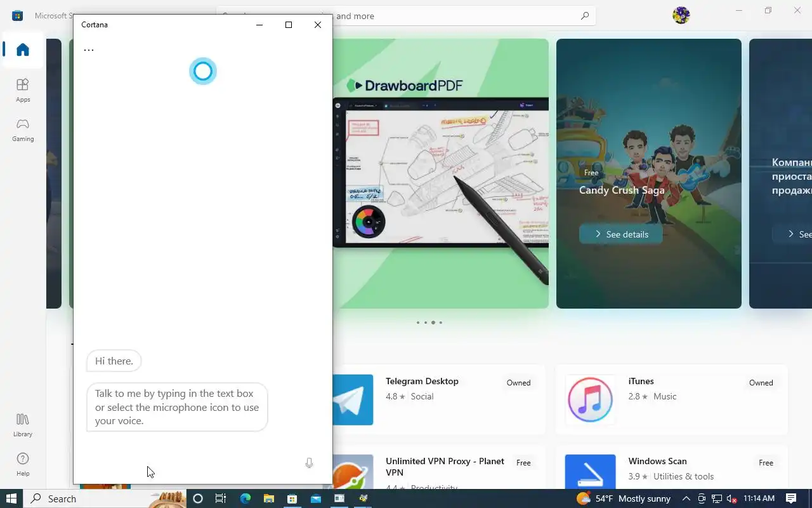Click the Cortana blue circle logo
The height and width of the screenshot is (508, 812).
tap(203, 71)
